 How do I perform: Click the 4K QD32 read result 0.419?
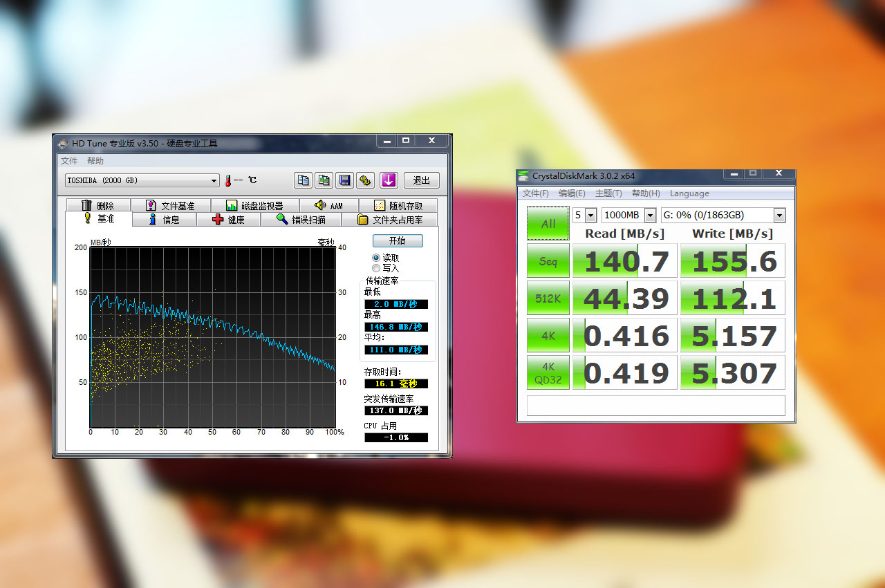point(625,373)
